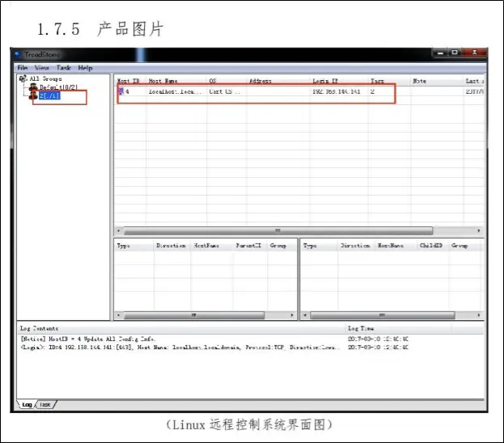Open the Help menu
Image resolution: width=504 pixels, height=443 pixels.
(x=85, y=68)
